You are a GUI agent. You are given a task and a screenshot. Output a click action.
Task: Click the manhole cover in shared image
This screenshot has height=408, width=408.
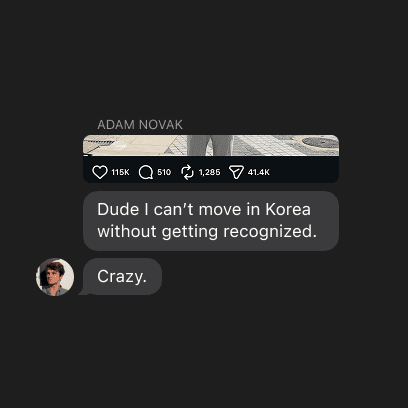point(320,142)
